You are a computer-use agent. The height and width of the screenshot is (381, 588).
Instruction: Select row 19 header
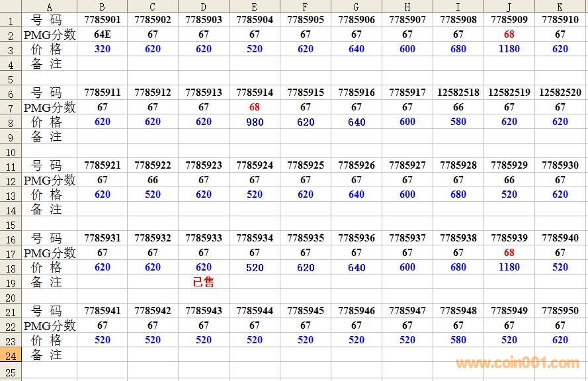[11, 282]
